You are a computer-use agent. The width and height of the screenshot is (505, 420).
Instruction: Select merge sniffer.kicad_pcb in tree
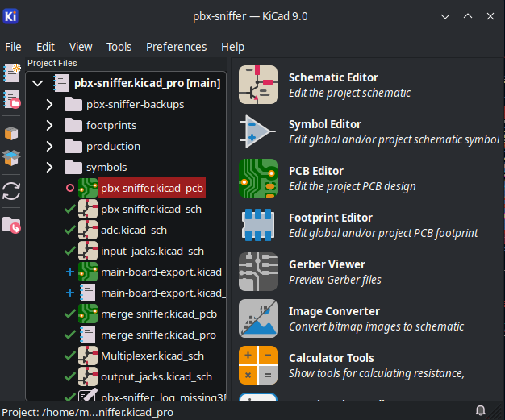[x=159, y=314]
